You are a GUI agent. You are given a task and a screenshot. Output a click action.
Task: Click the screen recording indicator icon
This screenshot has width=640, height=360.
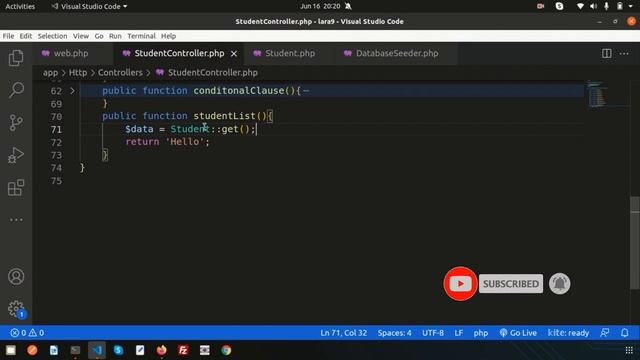pos(540,6)
